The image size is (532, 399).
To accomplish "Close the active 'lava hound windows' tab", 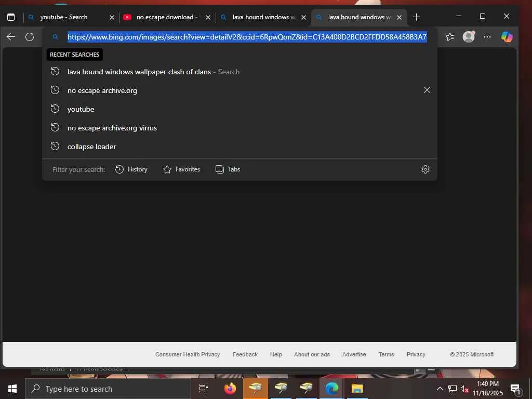I will click(x=400, y=17).
